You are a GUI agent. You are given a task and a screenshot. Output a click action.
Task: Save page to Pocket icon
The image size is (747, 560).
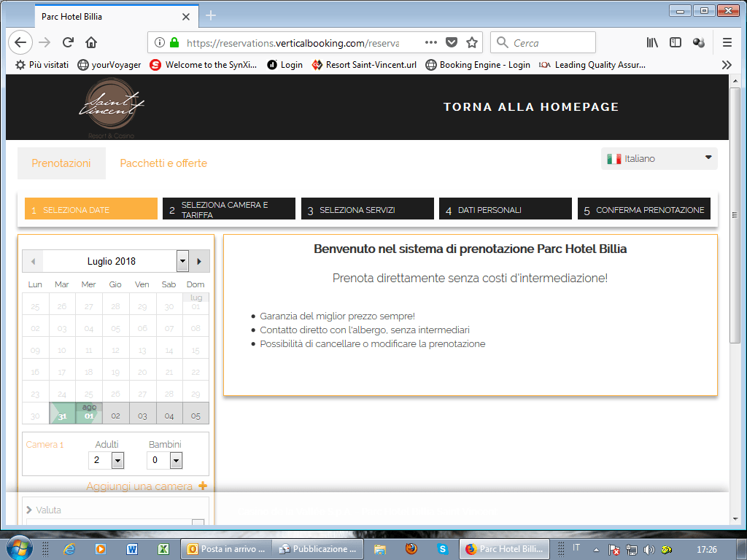[x=452, y=42]
